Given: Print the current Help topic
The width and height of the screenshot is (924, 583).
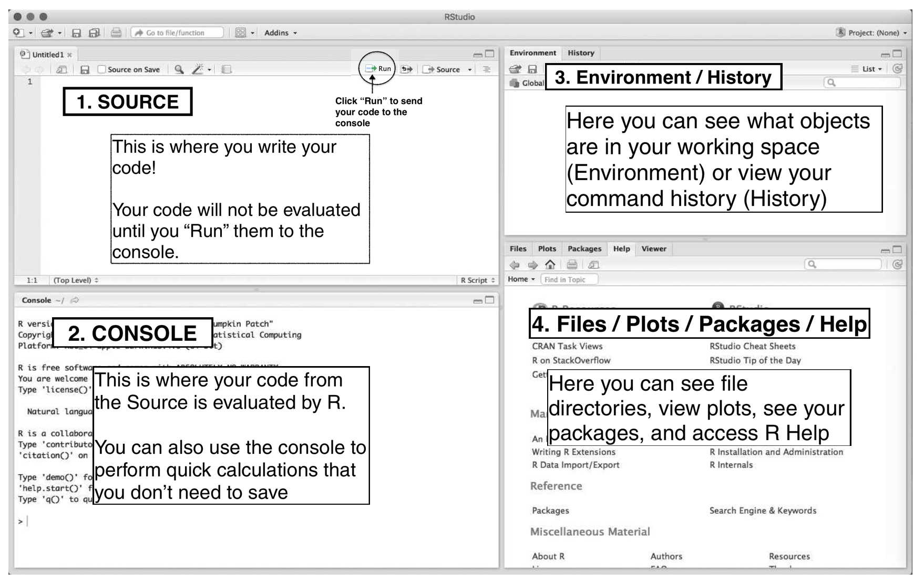Looking at the screenshot, I should point(572,265).
